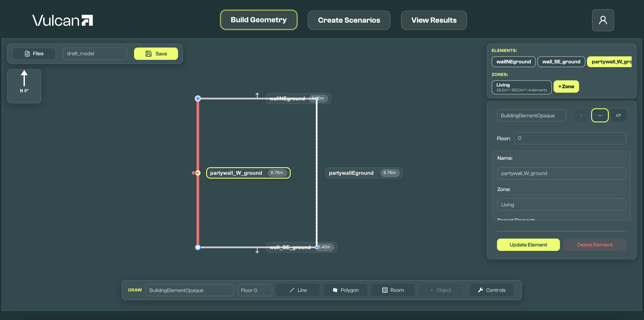Click the Vulcan logo
644x320 pixels.
[63, 20]
